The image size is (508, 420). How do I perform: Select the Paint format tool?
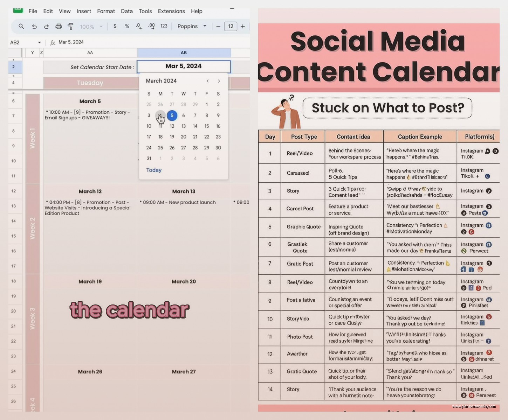tap(70, 26)
